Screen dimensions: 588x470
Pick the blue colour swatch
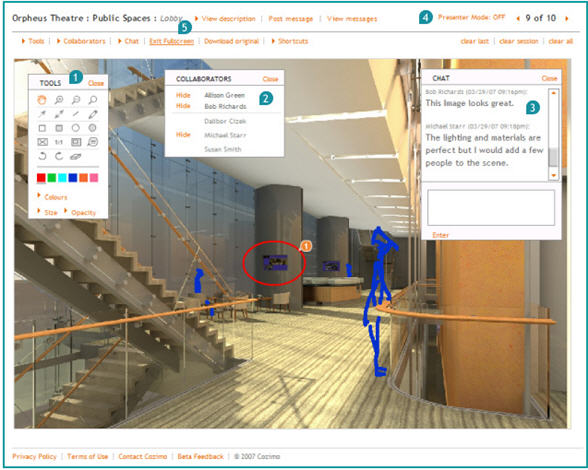pos(73,177)
